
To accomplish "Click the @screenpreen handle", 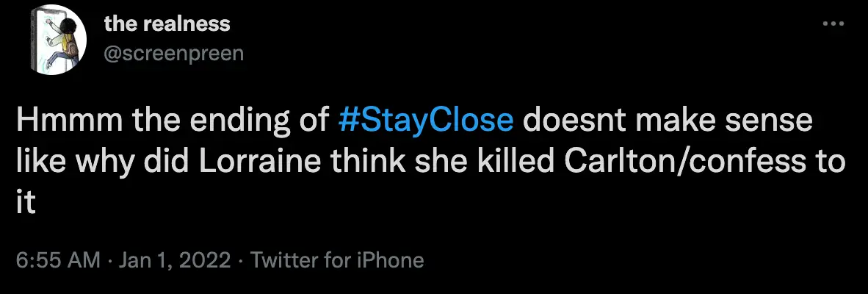I will (x=173, y=54).
